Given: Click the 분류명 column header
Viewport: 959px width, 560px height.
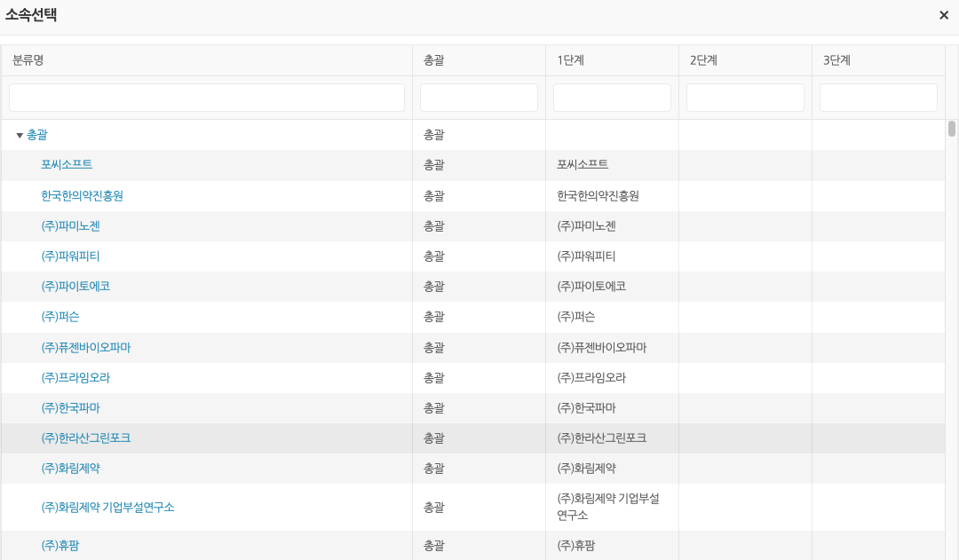Looking at the screenshot, I should [x=28, y=60].
